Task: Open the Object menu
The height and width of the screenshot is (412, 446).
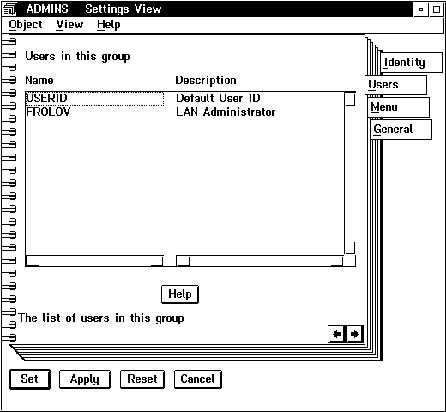Action: click(25, 25)
